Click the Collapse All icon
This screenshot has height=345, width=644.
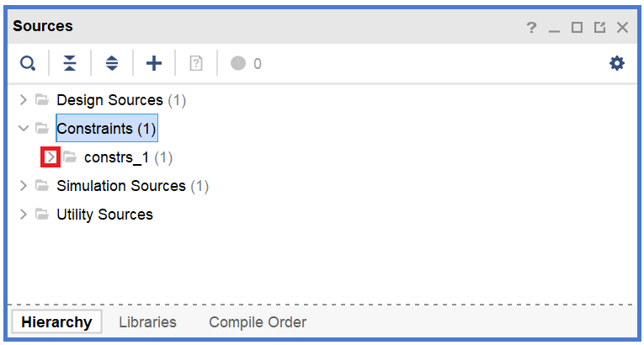70,63
